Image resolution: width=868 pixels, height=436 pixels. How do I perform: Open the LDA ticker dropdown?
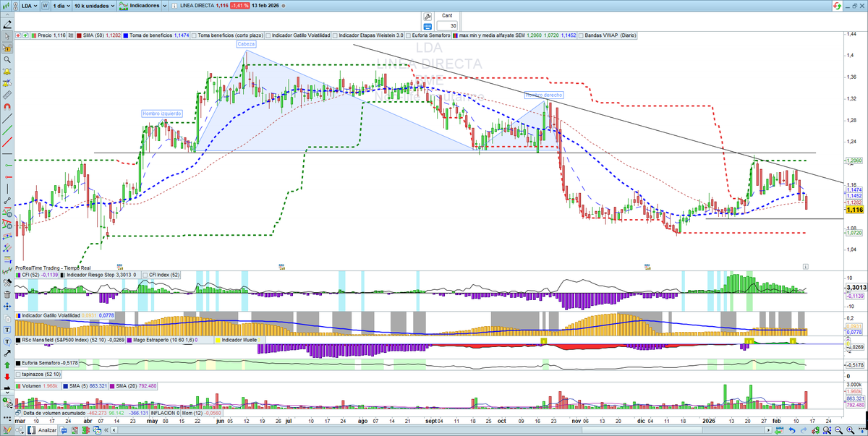click(30, 6)
